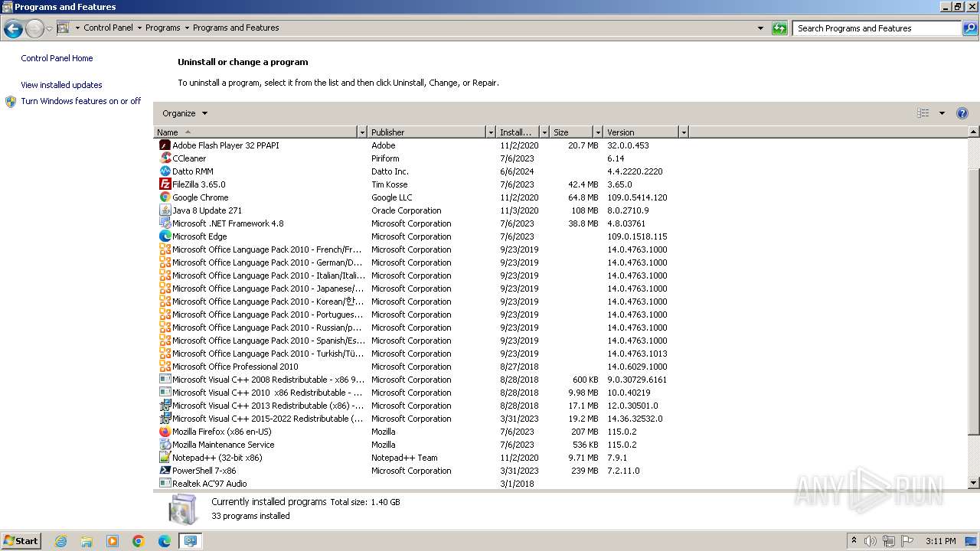Open the Name column filter dropdown
The image size is (980, 551).
tap(362, 132)
